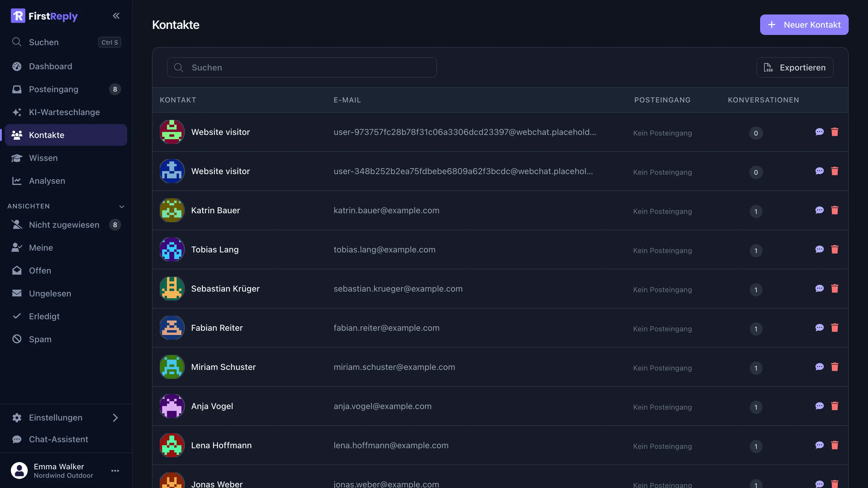The image size is (868, 488).
Task: Open Sebastian Krüger contact name
Action: pos(225,289)
